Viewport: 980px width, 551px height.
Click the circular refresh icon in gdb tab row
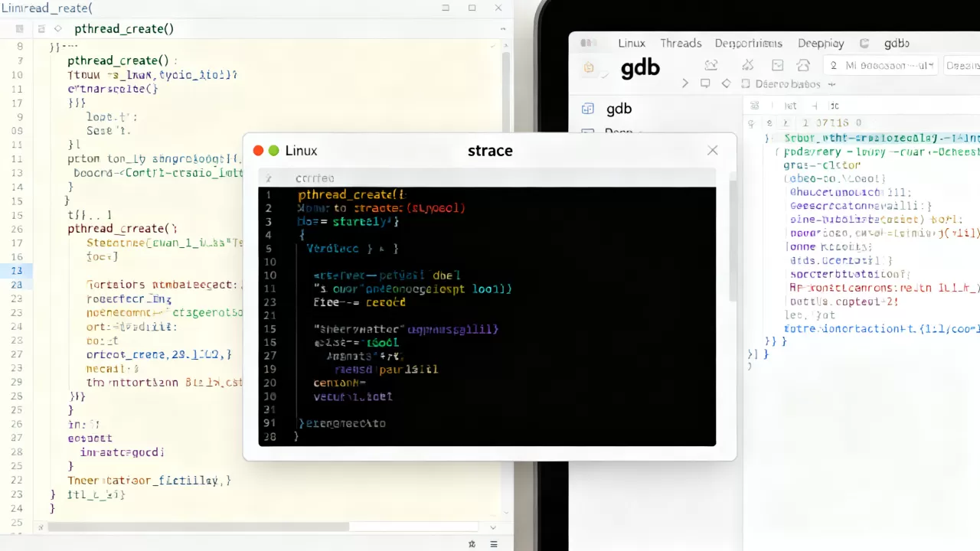[x=864, y=44]
